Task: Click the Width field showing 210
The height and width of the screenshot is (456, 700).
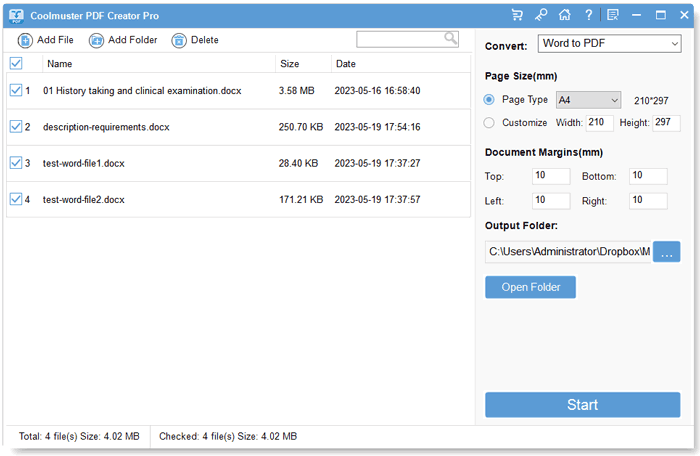Action: tap(600, 123)
